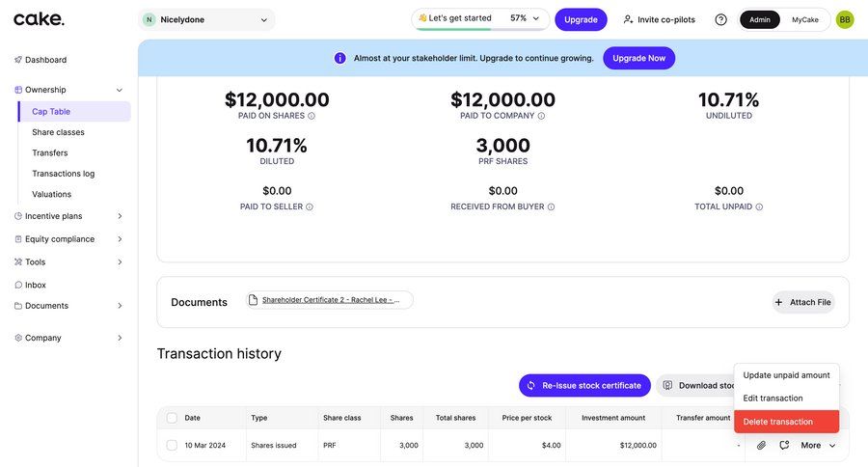Viewport: 868px width, 467px height.
Task: Open the Nicelydone company dropdown
Action: (x=206, y=19)
